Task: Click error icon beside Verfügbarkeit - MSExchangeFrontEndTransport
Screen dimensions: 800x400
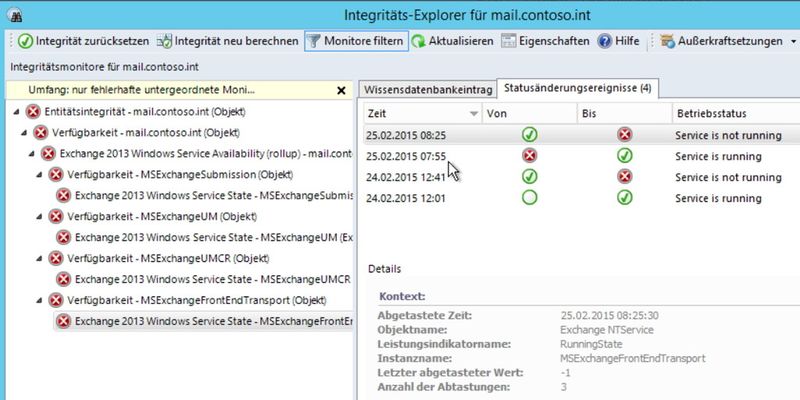Action: [56, 300]
